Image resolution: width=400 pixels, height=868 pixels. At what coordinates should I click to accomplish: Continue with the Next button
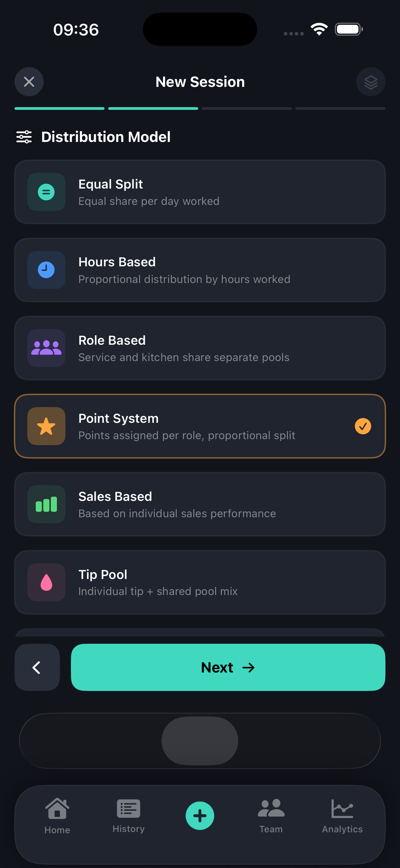coord(228,668)
